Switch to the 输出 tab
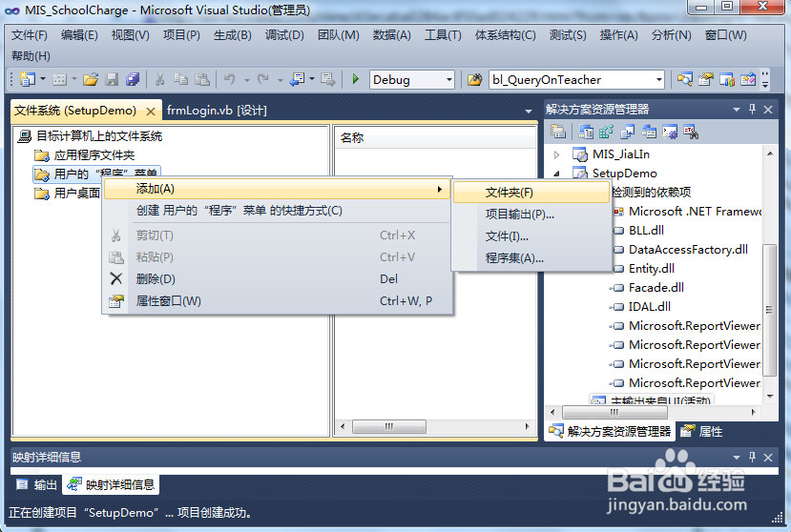Image resolution: width=791 pixels, height=532 pixels. coord(36,484)
